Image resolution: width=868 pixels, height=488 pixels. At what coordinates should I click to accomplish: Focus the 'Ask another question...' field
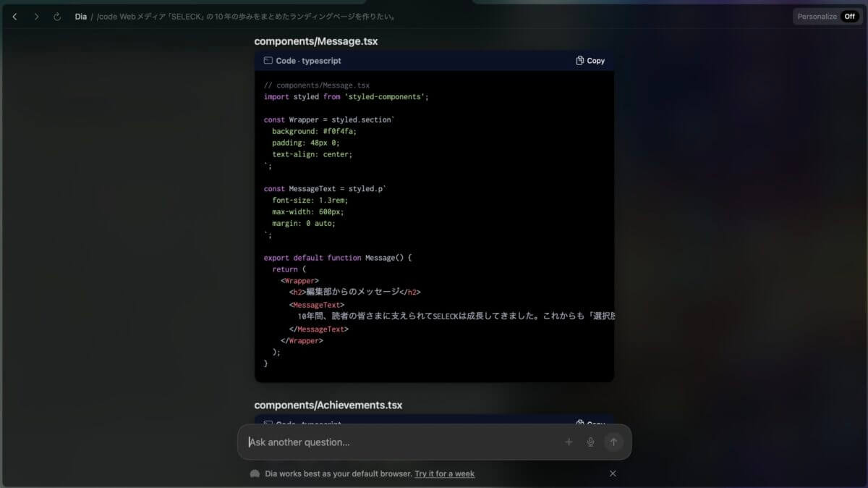coord(401,442)
